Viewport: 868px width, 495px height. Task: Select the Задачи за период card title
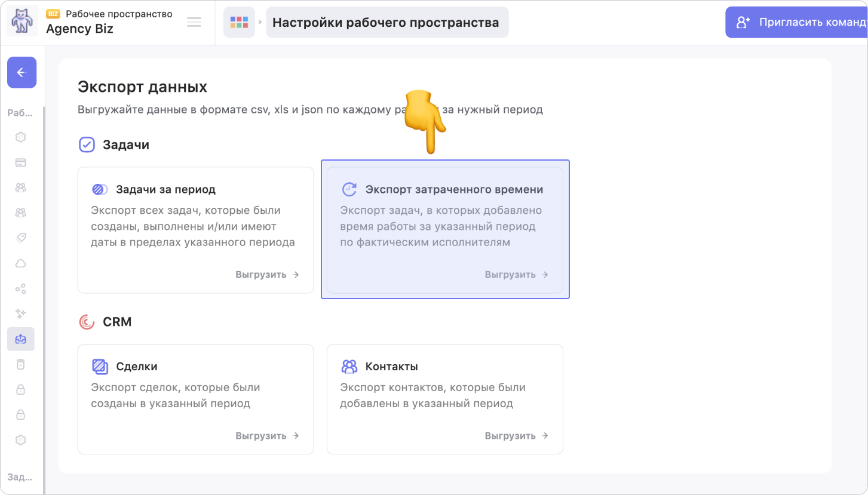click(165, 189)
